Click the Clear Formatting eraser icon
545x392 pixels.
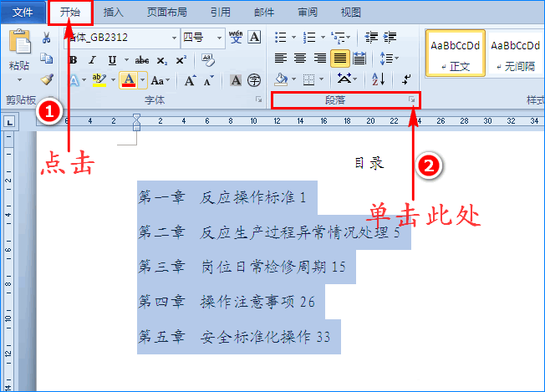(x=208, y=60)
